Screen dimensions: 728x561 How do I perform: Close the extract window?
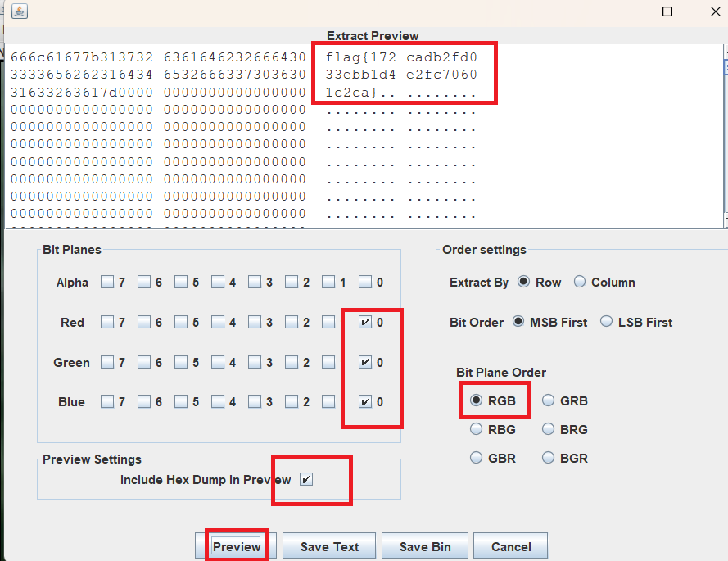pyautogui.click(x=716, y=11)
